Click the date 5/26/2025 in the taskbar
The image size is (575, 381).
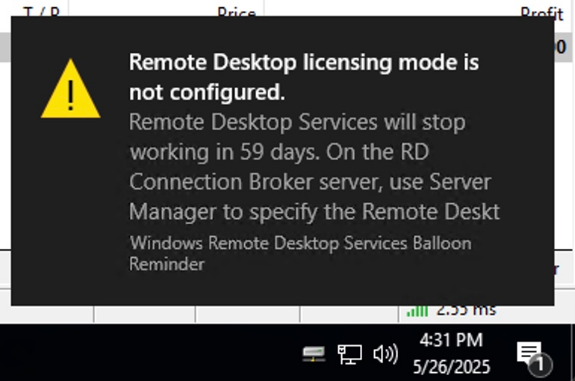451,367
